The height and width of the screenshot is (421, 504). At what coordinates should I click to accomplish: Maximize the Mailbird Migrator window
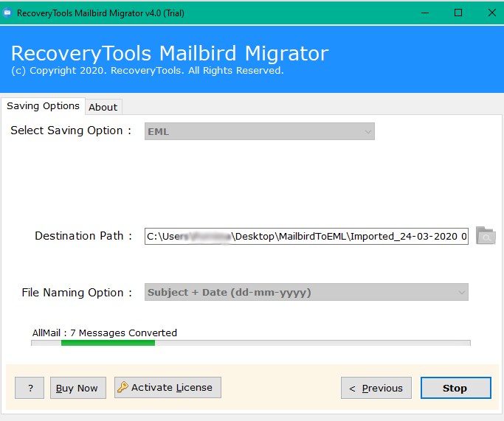coord(458,13)
